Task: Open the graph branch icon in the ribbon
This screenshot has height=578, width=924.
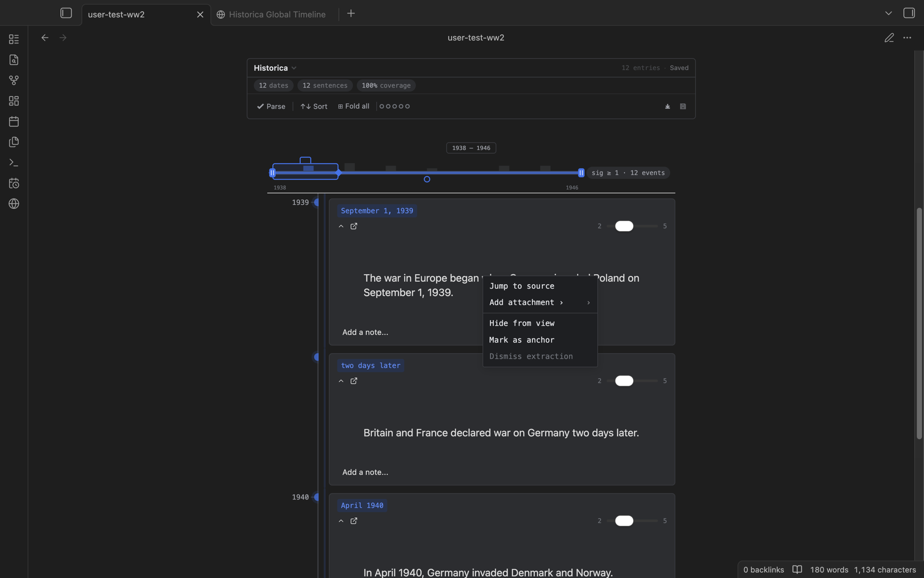Action: [x=14, y=80]
